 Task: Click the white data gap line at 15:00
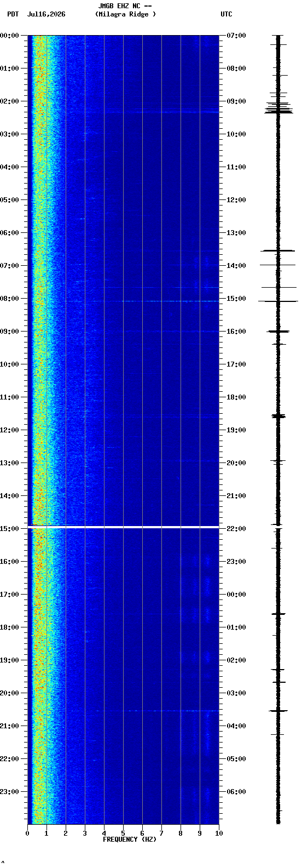point(123,527)
